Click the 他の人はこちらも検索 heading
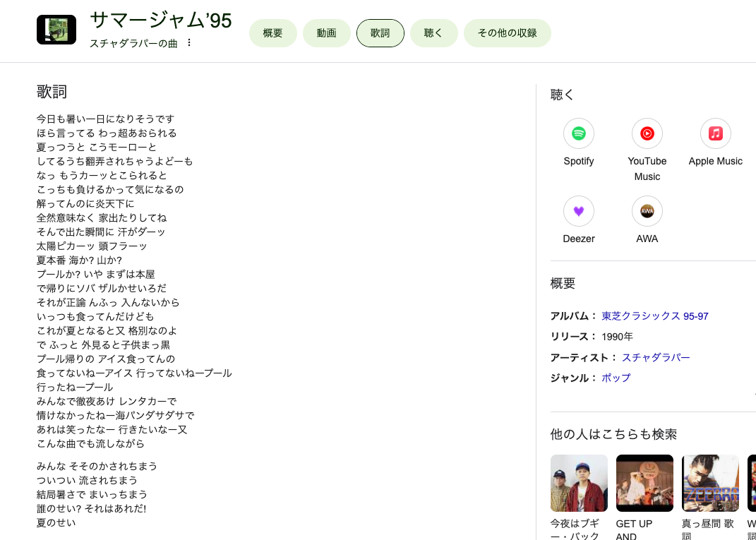Screen dimensions: 756x540 614,434
